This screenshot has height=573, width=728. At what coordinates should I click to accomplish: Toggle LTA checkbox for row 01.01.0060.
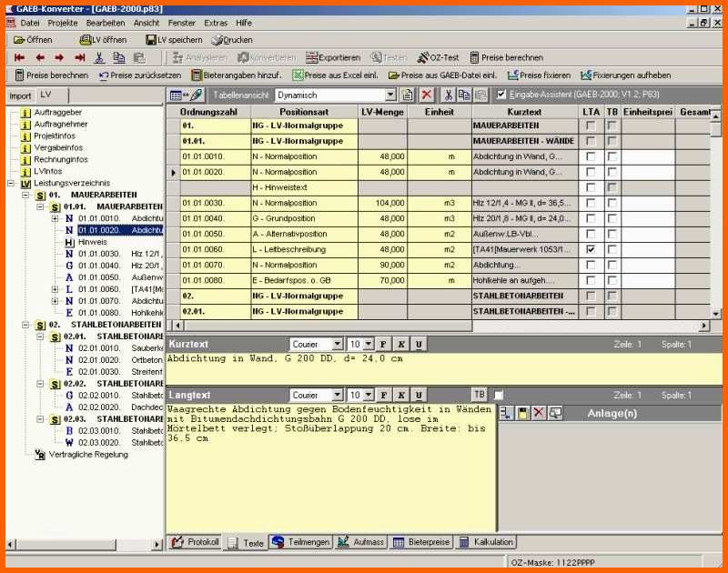point(591,249)
